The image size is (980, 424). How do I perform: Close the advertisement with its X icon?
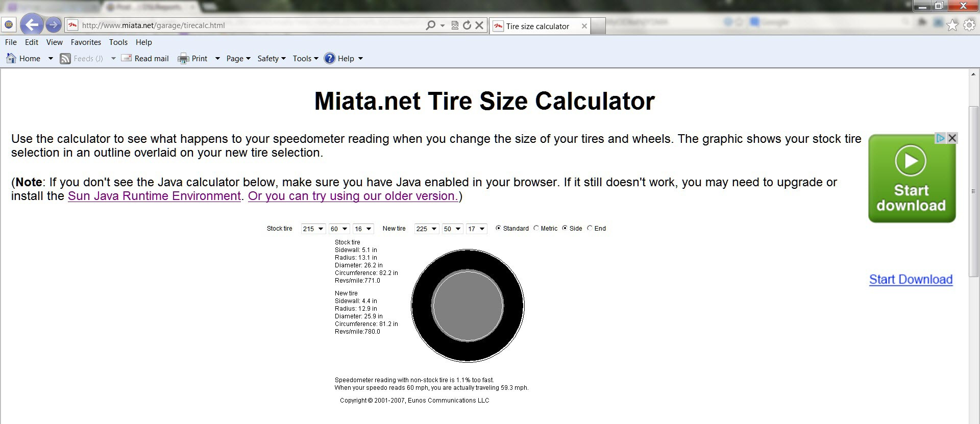click(952, 138)
